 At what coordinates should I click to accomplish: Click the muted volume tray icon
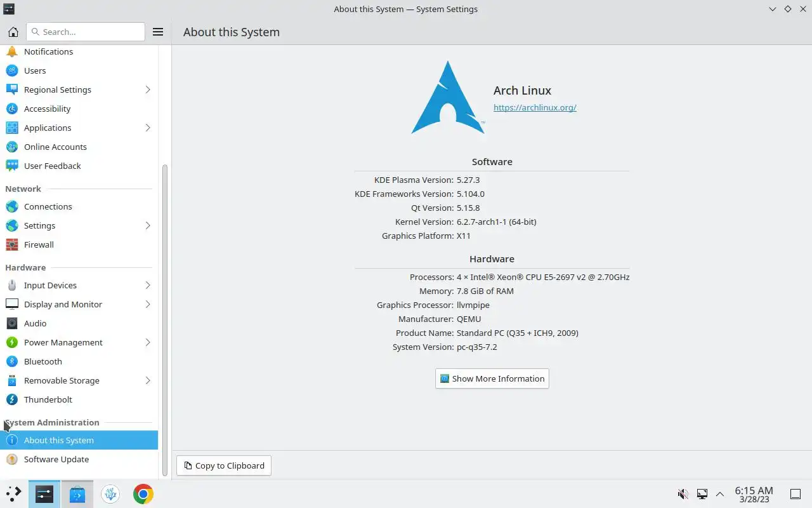[x=683, y=494]
